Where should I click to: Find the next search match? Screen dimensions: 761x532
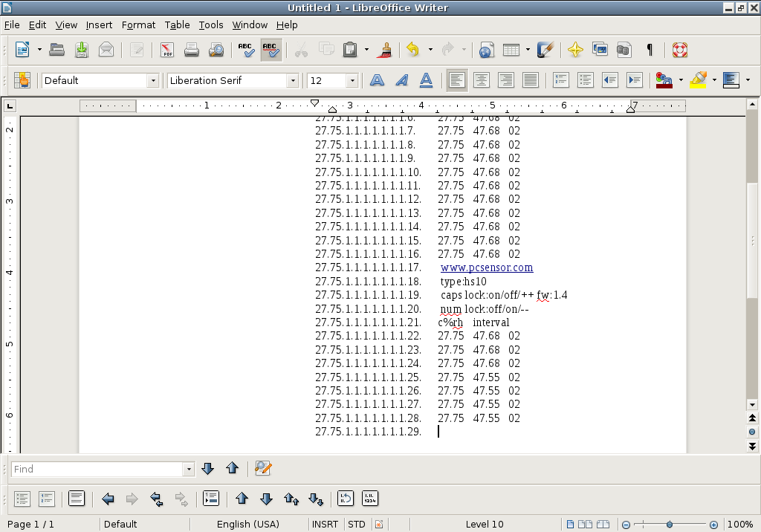tap(208, 468)
